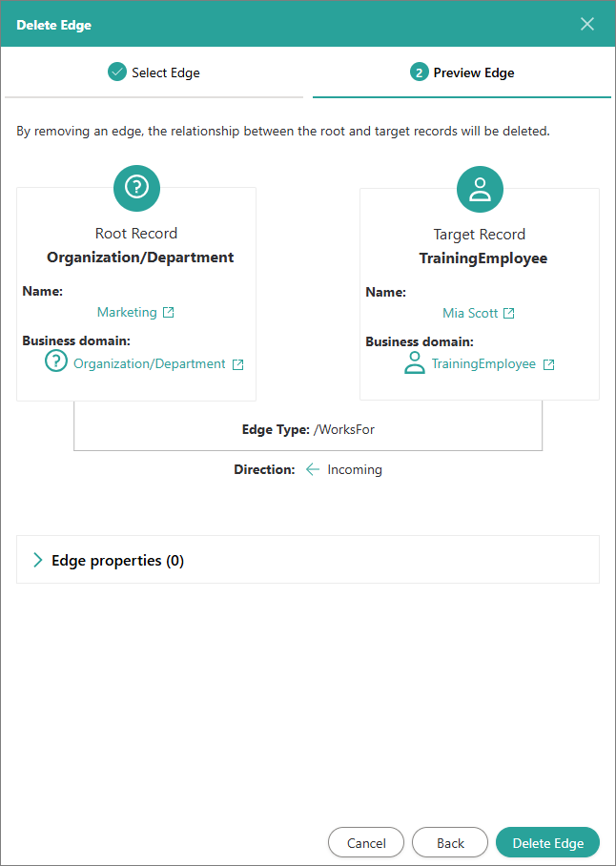Click the checkmark icon on Select Edge step

117,72
